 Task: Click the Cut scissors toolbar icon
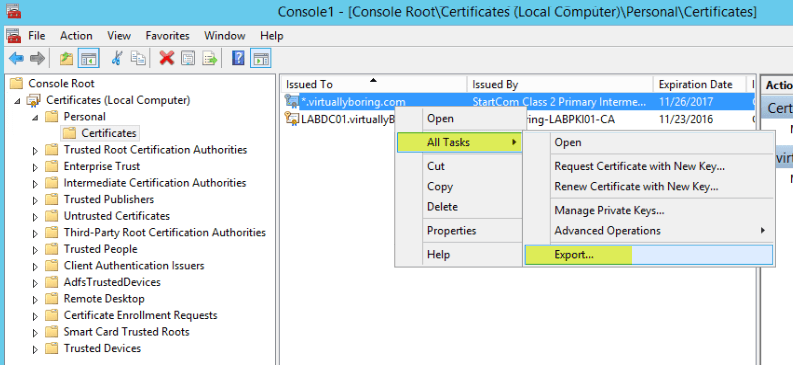(117, 58)
